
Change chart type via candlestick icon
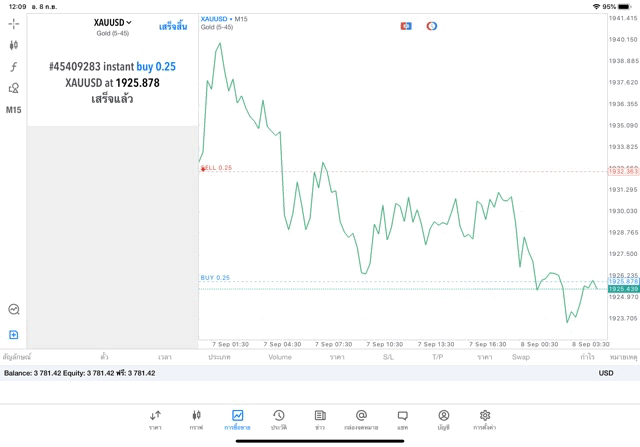coord(14,45)
